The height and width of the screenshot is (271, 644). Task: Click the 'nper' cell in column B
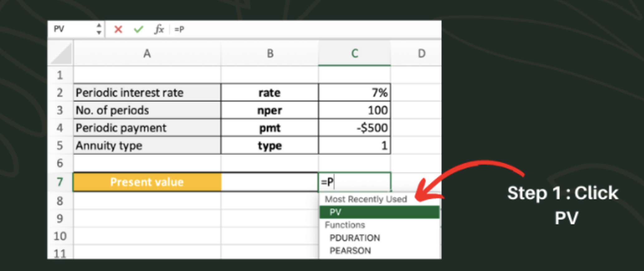tap(270, 110)
